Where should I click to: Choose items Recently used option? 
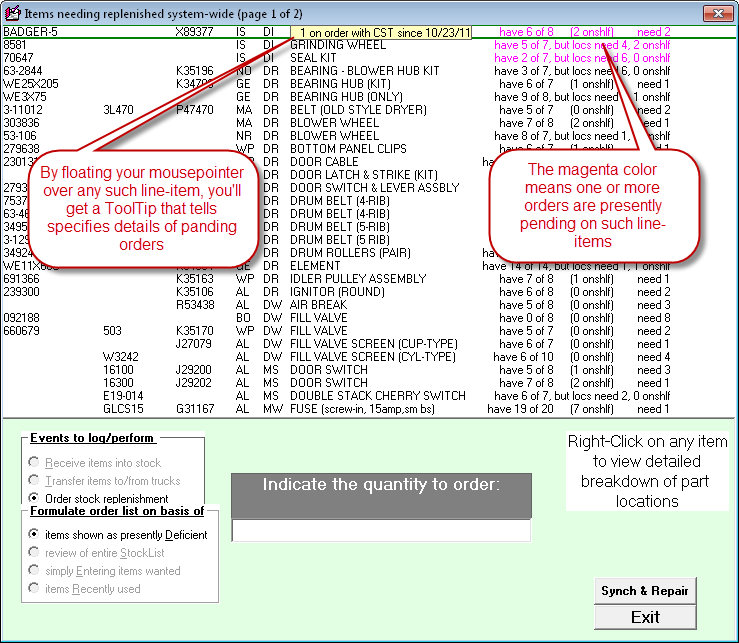[x=36, y=589]
